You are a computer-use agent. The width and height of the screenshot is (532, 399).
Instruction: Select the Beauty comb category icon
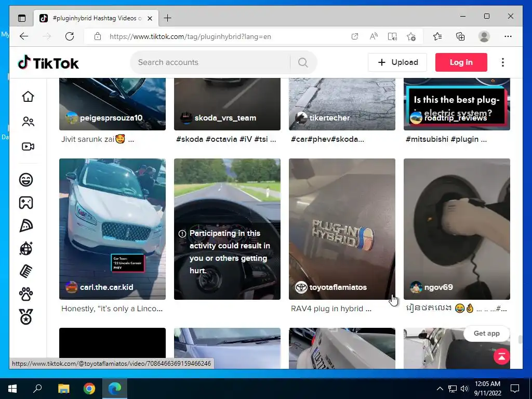click(x=26, y=271)
